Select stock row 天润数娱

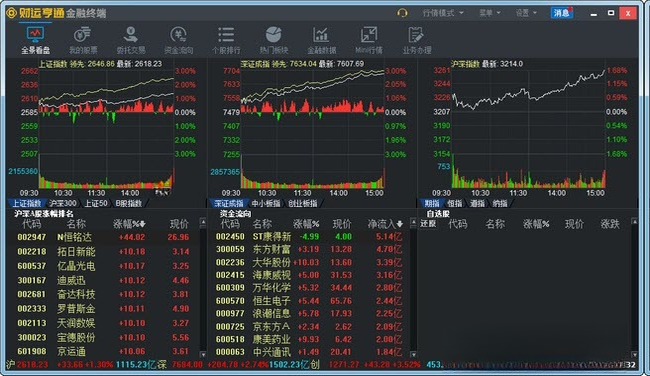[103, 323]
